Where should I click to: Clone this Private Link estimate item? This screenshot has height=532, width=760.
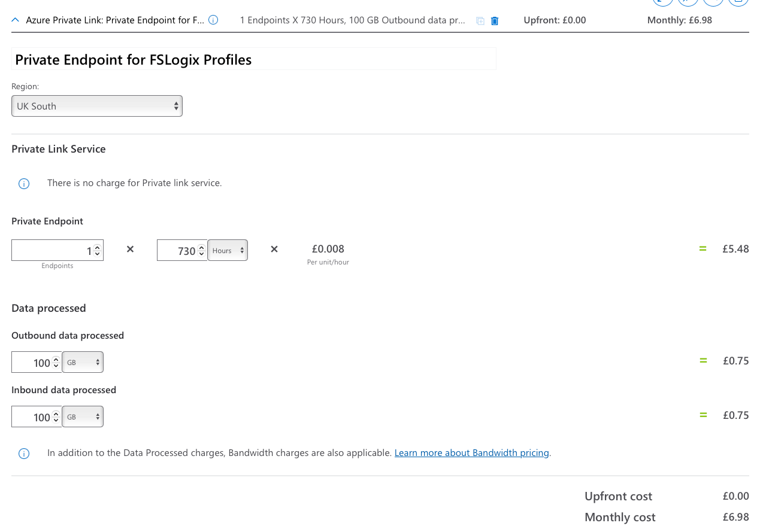tap(480, 21)
